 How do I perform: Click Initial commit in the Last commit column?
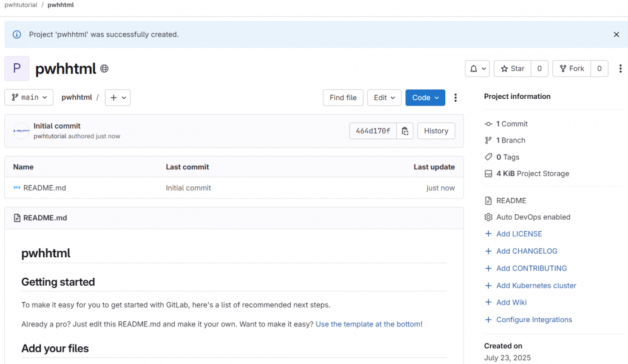188,188
